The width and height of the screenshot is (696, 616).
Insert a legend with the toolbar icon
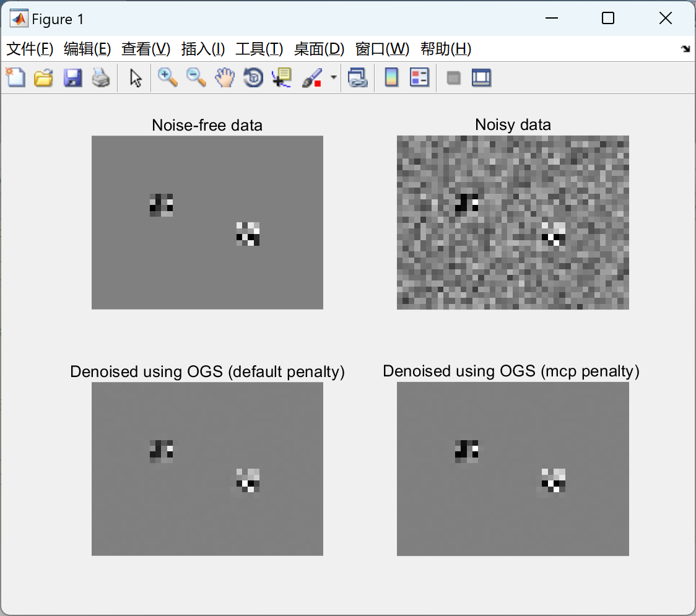(x=419, y=77)
